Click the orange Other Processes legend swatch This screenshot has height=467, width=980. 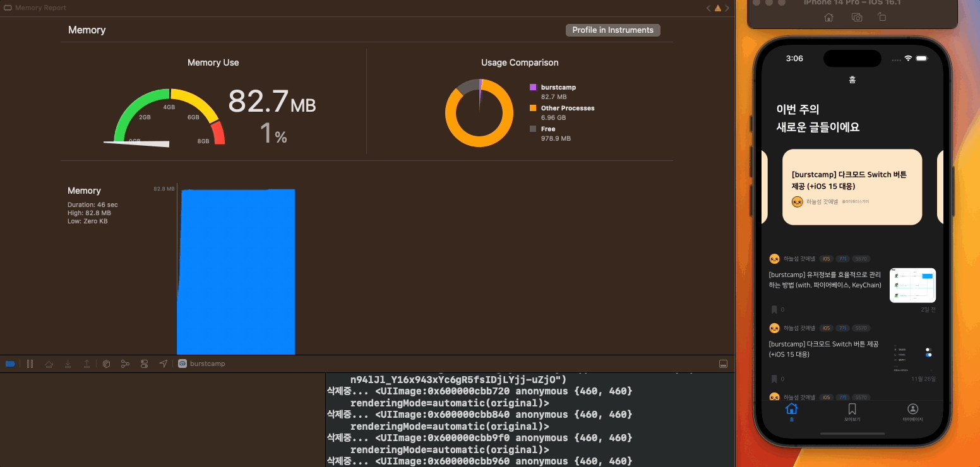(x=533, y=108)
